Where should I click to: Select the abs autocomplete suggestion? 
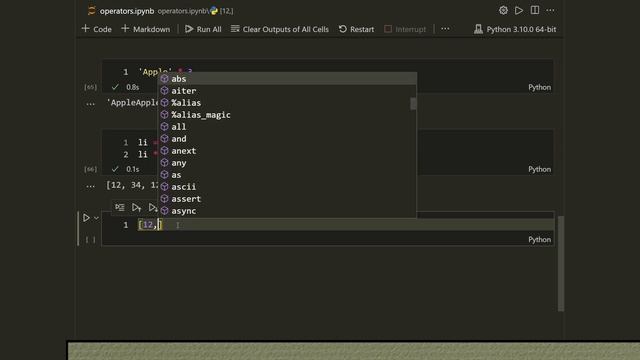pos(287,79)
